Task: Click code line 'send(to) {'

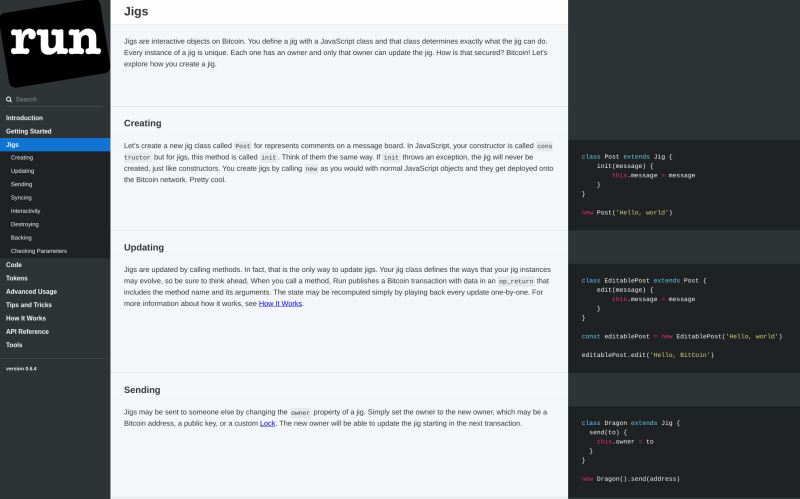Action: 608,433
